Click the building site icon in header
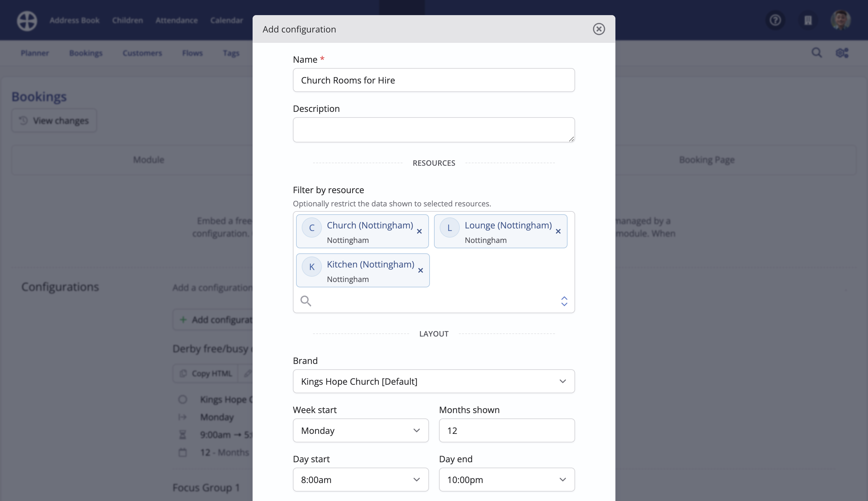 [808, 20]
